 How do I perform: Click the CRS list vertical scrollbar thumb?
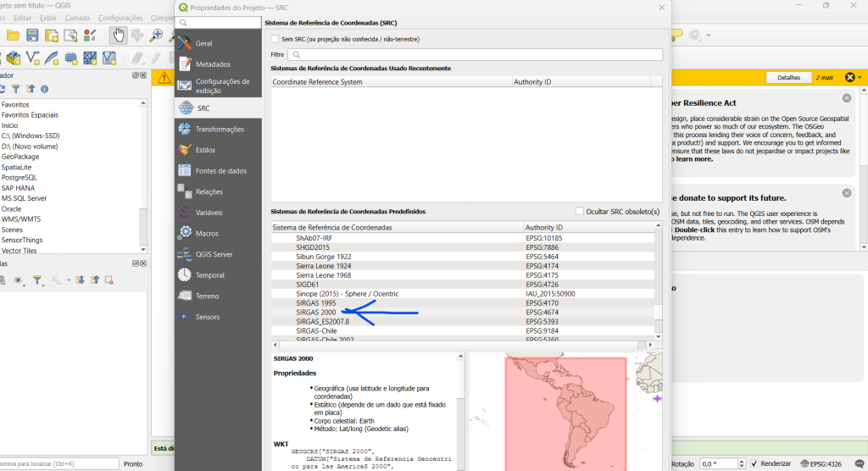(658, 312)
